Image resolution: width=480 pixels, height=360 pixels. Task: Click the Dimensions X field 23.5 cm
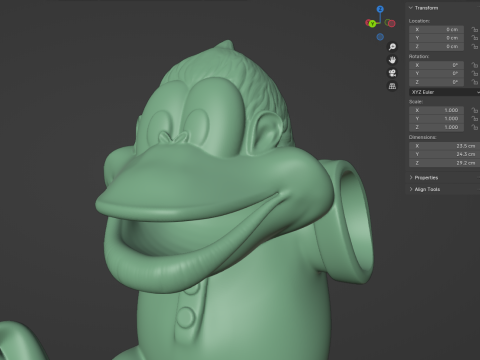click(444, 146)
